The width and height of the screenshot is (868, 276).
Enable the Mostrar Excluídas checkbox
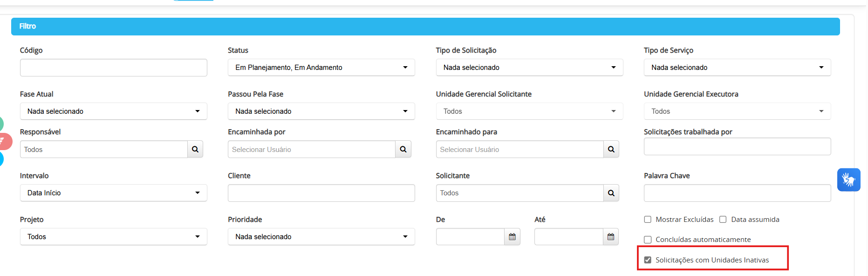[648, 220]
